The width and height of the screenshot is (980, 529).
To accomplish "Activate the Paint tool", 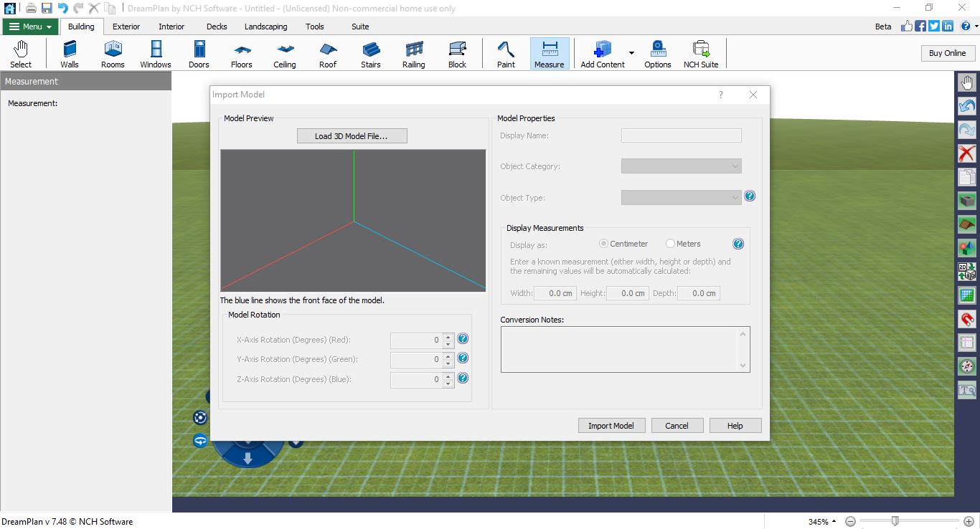I will 506,54.
